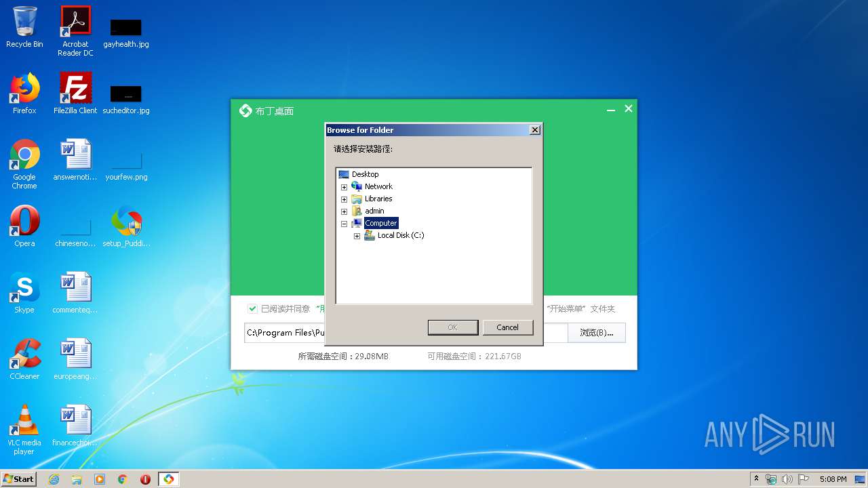The width and height of the screenshot is (868, 488).
Task: Minimize the 布丁桌面 installer window
Action: (611, 109)
